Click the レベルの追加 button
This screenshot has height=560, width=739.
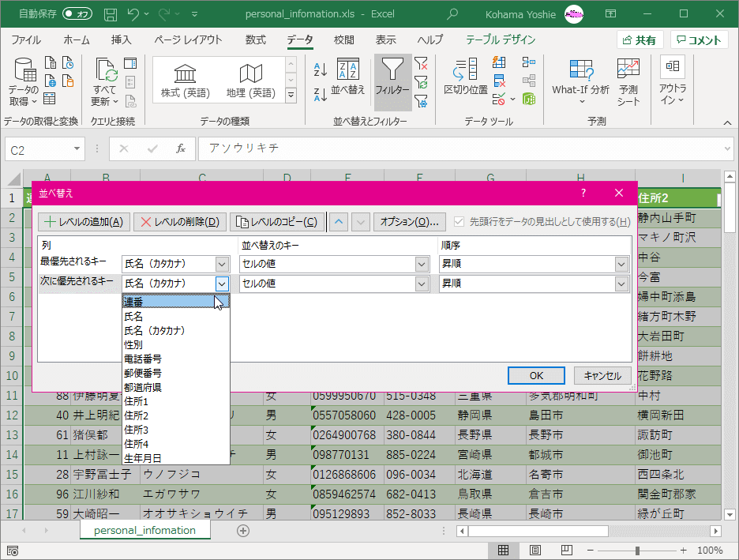(x=84, y=222)
